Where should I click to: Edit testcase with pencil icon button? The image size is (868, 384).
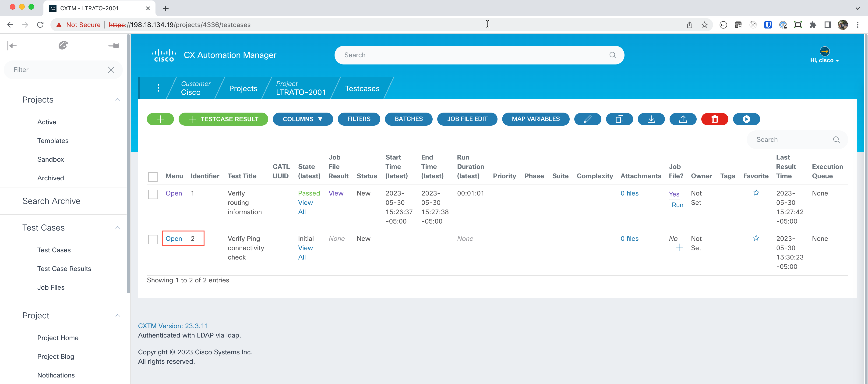(x=588, y=119)
